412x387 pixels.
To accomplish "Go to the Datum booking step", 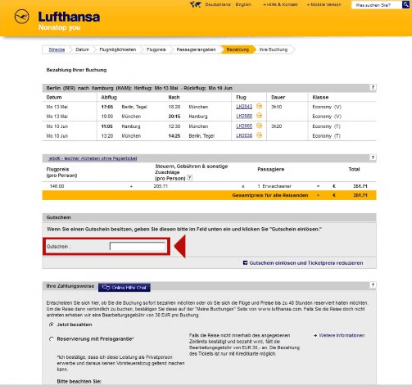I will (82, 50).
